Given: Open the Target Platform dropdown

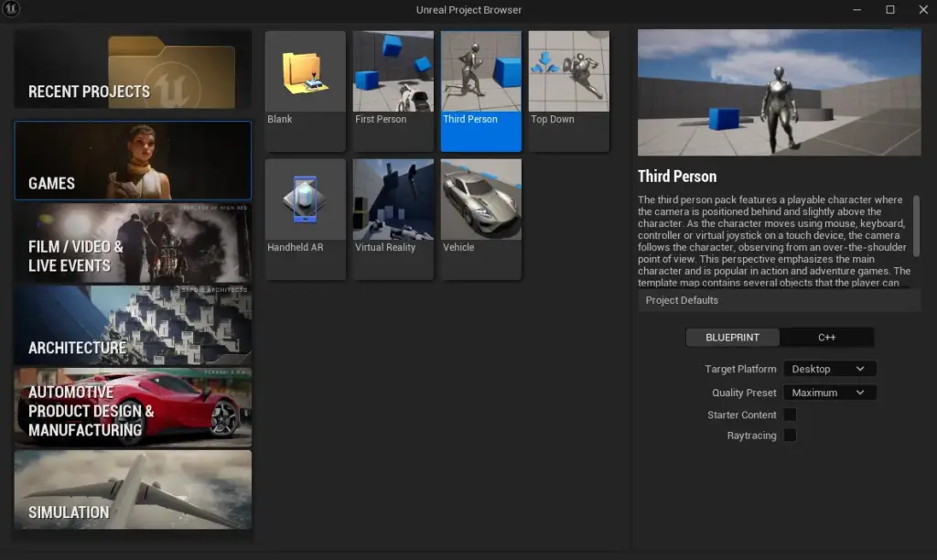Looking at the screenshot, I should tap(829, 369).
